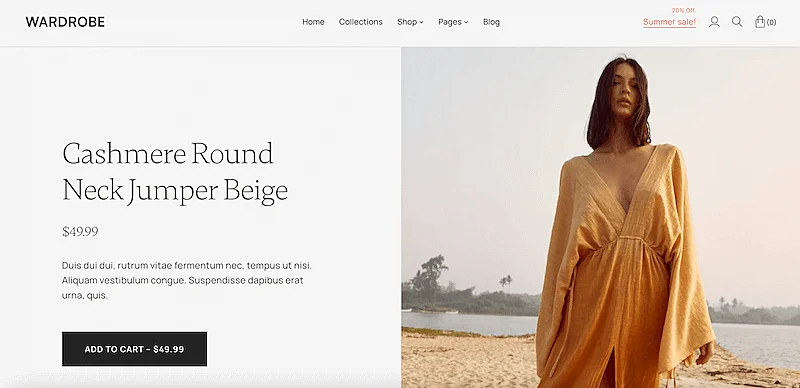The image size is (800, 388).
Task: Open the Pages menu label
Action: click(450, 22)
